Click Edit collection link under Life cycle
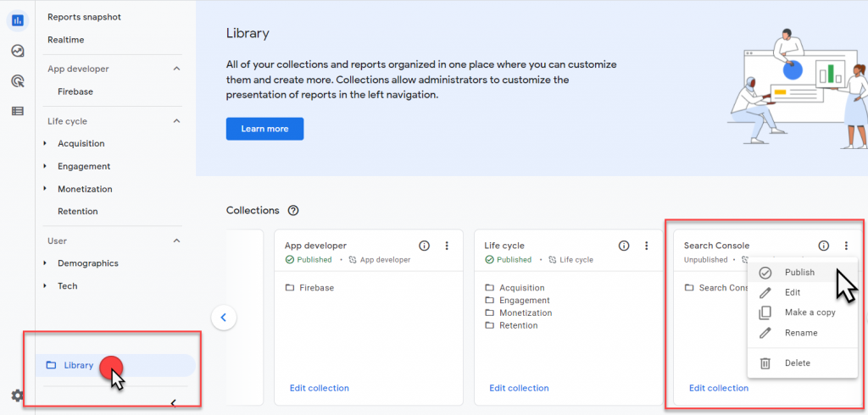Image resolution: width=868 pixels, height=415 pixels. pos(519,388)
